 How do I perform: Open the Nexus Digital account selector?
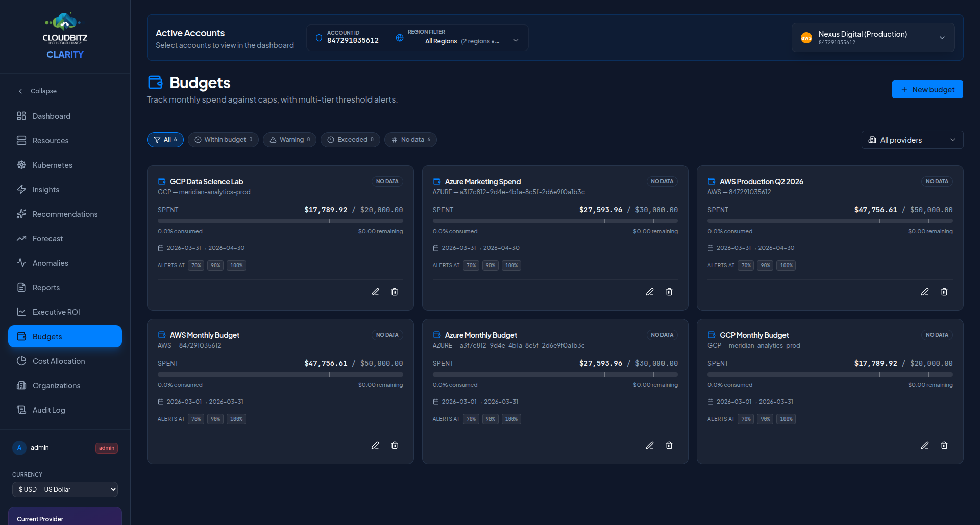tap(873, 38)
